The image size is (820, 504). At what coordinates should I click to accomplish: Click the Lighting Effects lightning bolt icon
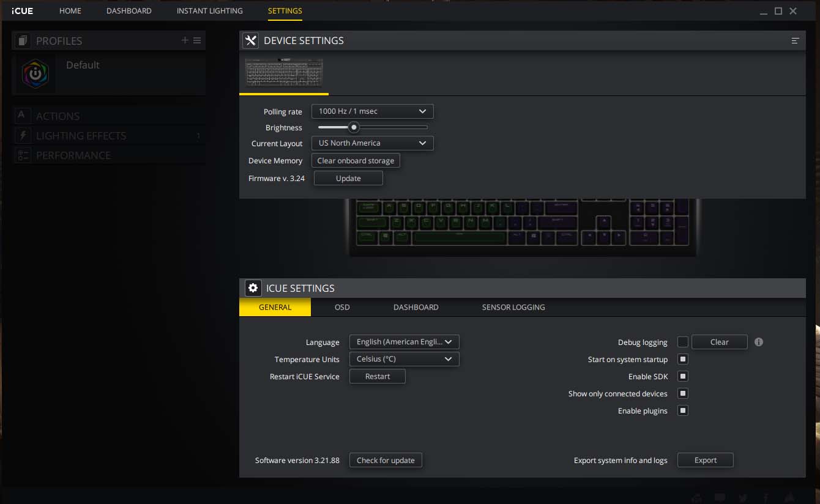23,135
